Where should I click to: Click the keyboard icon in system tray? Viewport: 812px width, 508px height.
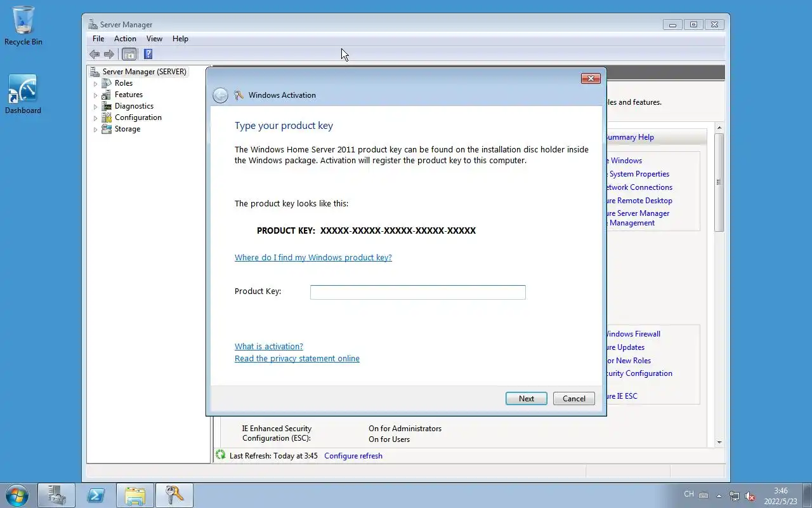click(704, 495)
